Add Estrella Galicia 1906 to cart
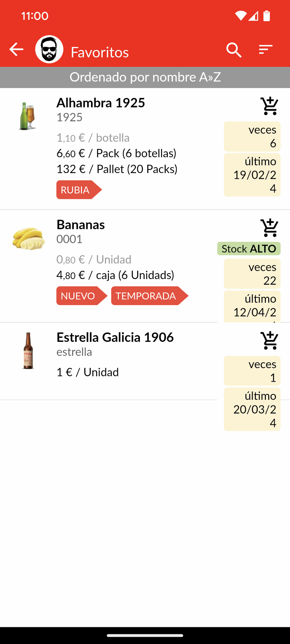Viewport: 290px width, 644px height. pos(270,340)
